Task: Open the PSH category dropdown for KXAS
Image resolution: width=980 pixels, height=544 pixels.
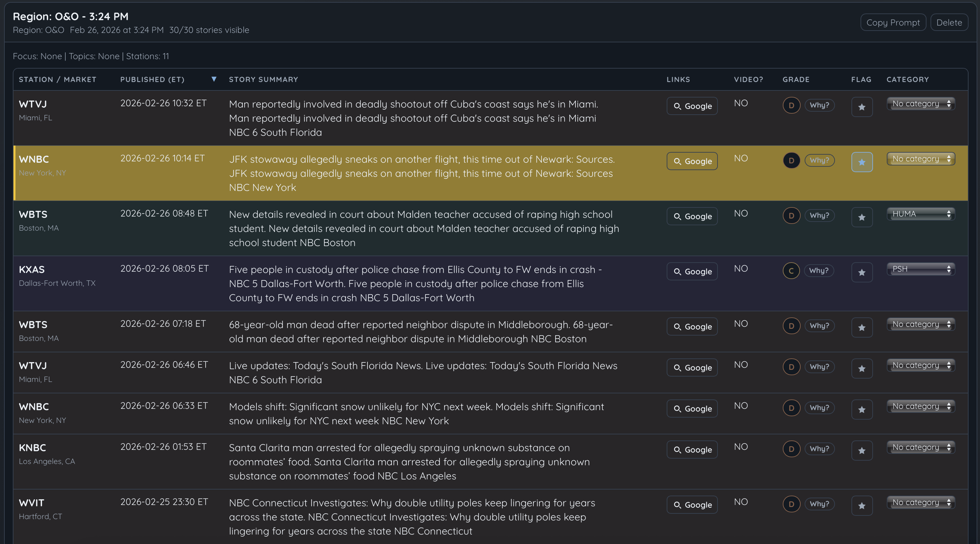Action: 921,269
